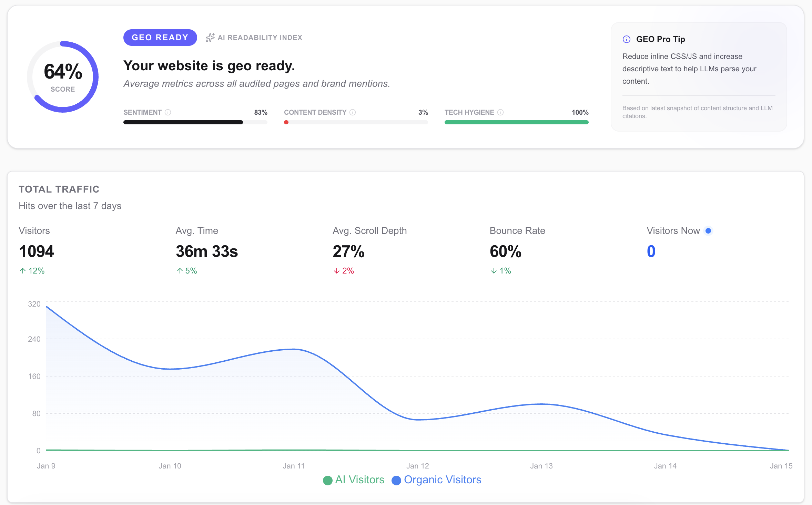Click the Jan 13 label on x-axis
The width and height of the screenshot is (812, 505).
click(x=541, y=466)
